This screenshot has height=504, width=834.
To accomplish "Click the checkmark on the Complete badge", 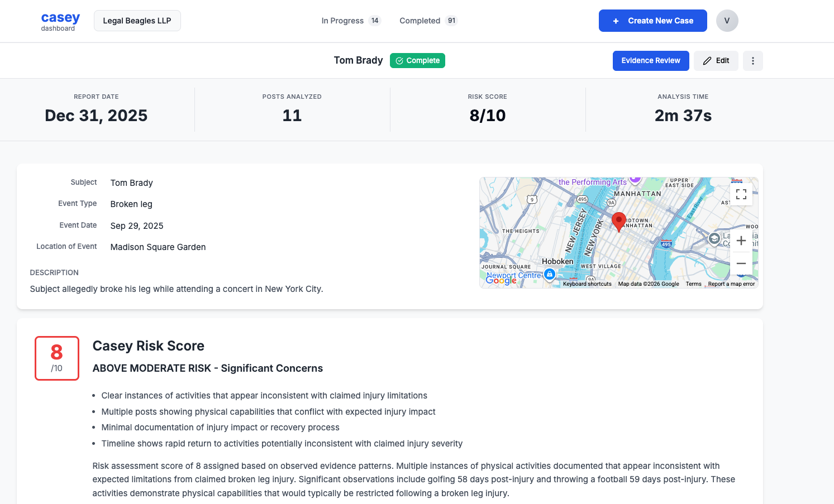I will [x=398, y=60].
